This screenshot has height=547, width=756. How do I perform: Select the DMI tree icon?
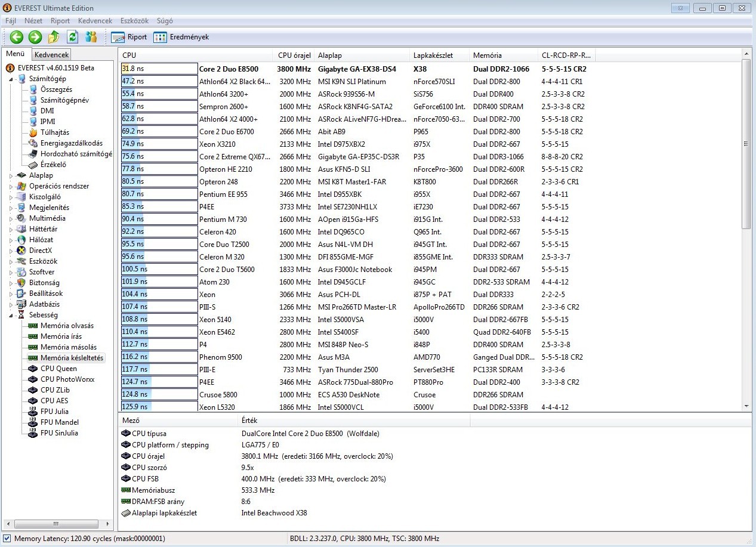[33, 111]
